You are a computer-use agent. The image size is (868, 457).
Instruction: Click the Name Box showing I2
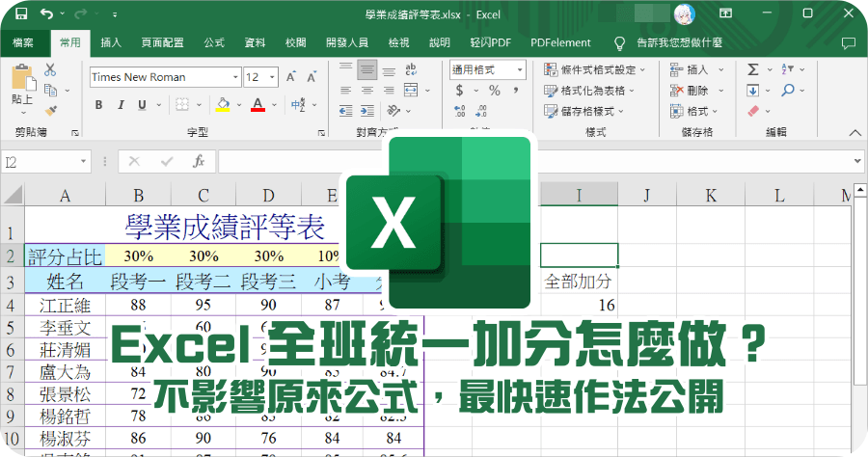tap(45, 162)
